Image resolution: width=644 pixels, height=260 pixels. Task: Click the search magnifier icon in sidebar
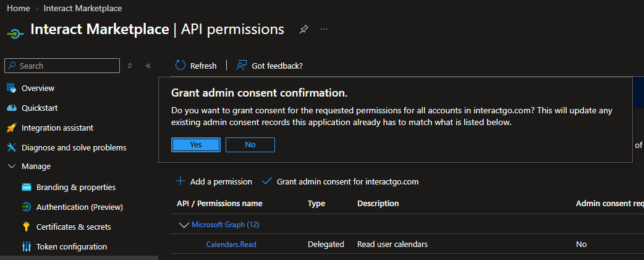12,66
